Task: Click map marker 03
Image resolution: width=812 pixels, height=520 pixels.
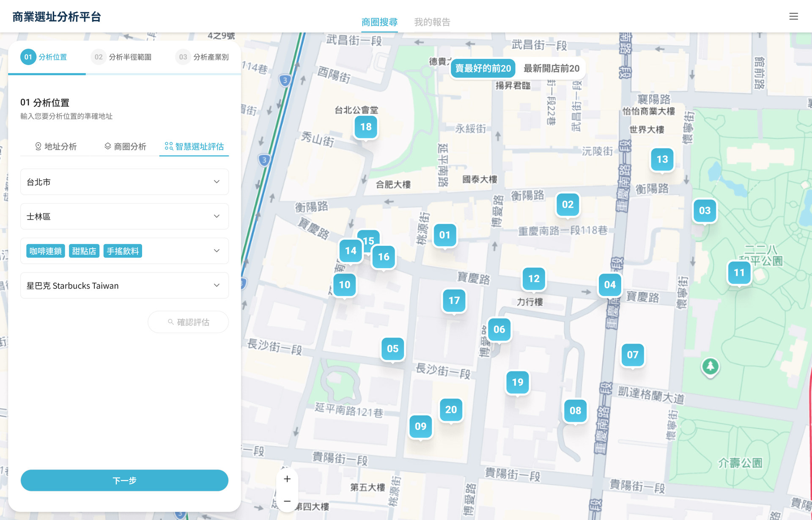Action: pos(705,211)
